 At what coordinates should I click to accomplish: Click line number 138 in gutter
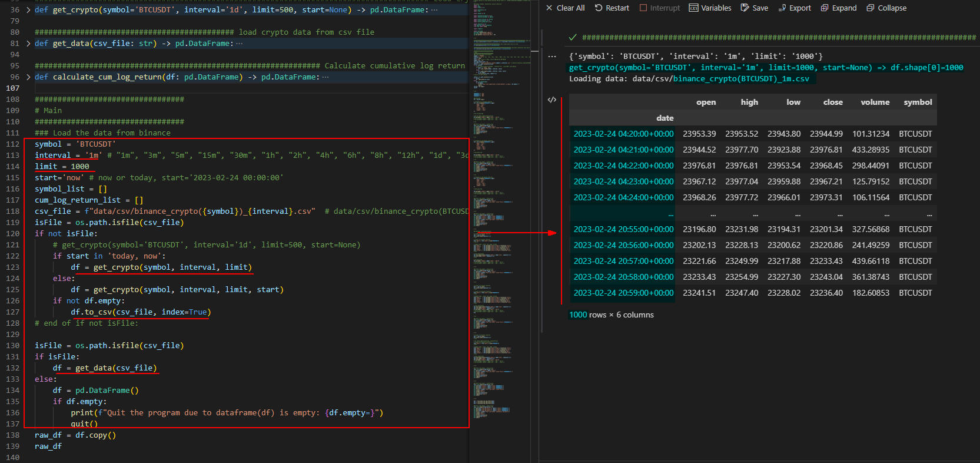(x=12, y=435)
